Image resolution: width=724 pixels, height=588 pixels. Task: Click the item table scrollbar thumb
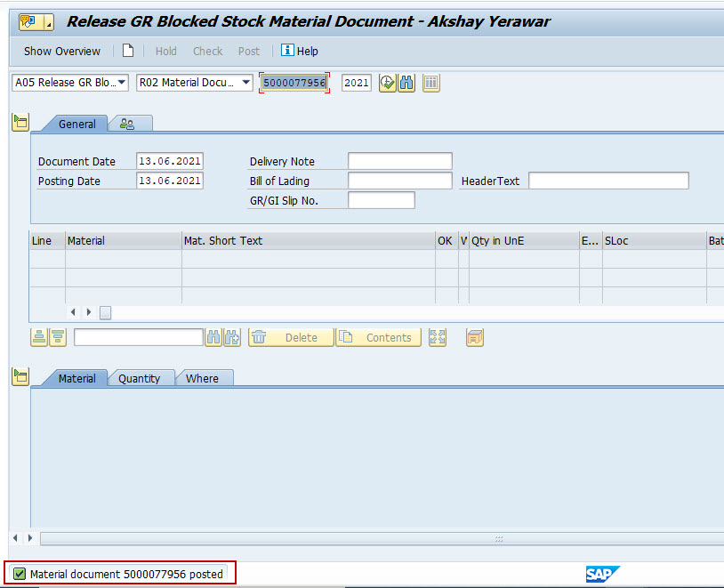point(105,313)
